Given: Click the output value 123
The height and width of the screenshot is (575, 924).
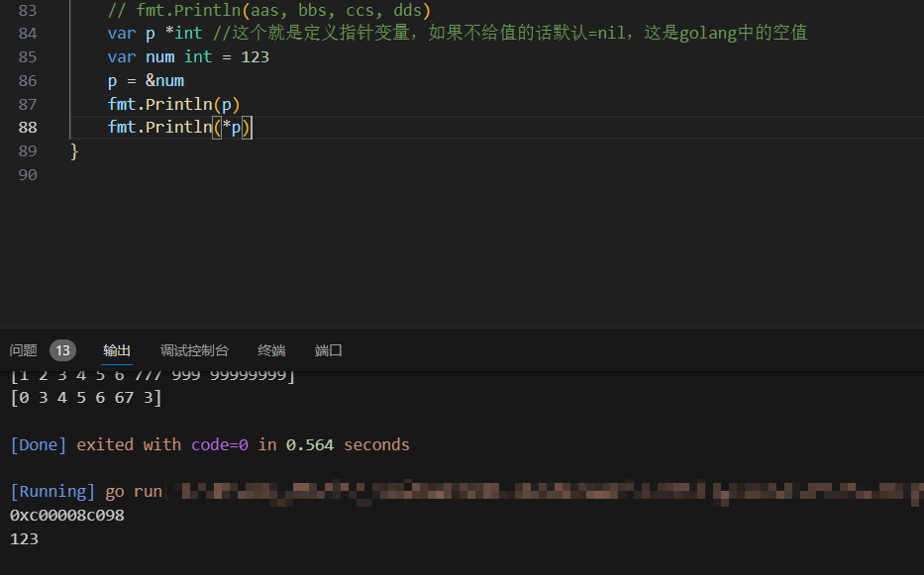Looking at the screenshot, I should pos(24,539).
